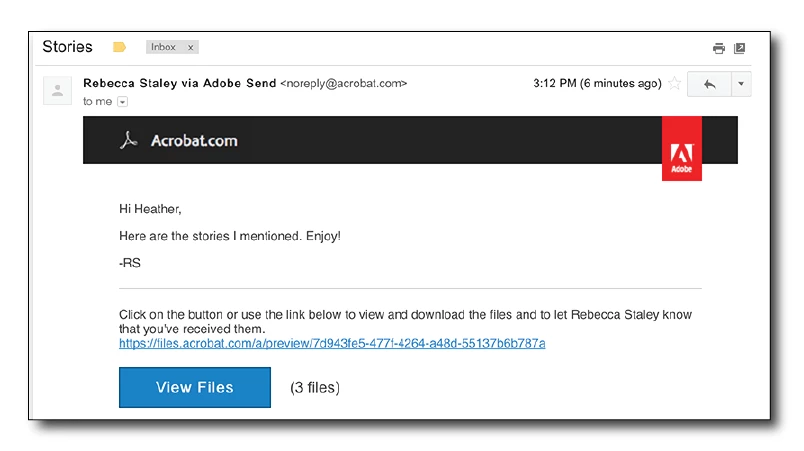Click the sender's avatar picture
This screenshot has width=804, height=451.
(57, 91)
